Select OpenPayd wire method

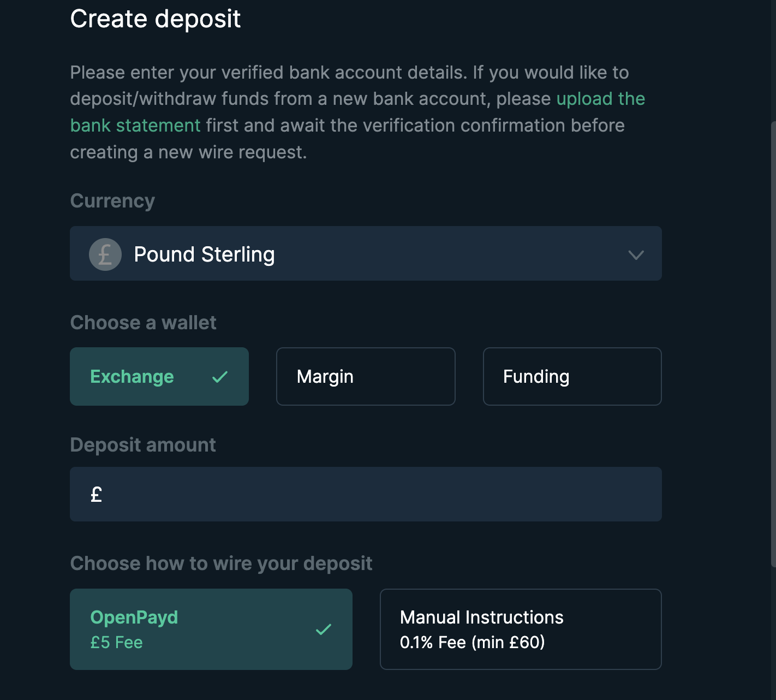point(211,629)
